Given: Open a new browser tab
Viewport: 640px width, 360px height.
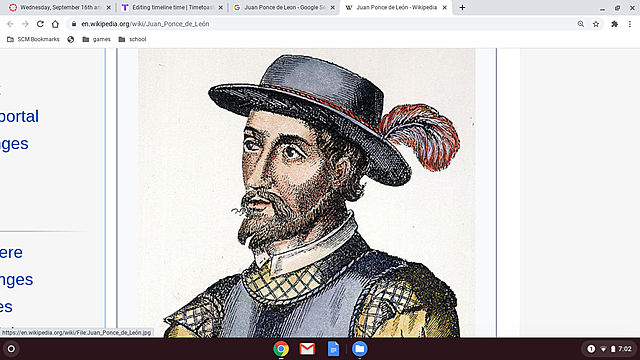Looking at the screenshot, I should [462, 7].
